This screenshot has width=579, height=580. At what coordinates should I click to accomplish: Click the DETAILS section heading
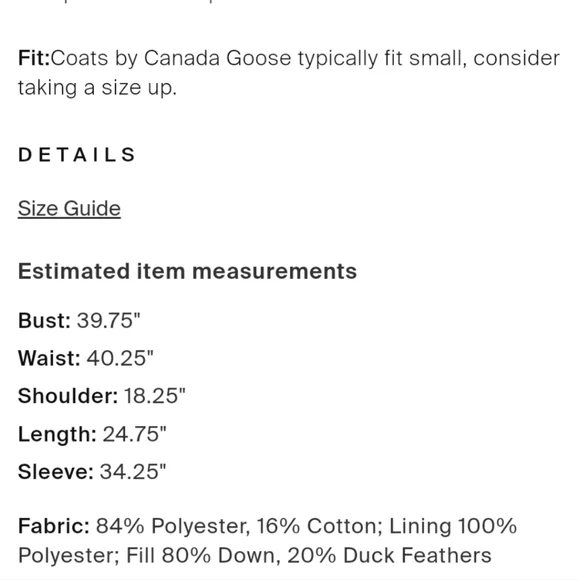pos(77,155)
